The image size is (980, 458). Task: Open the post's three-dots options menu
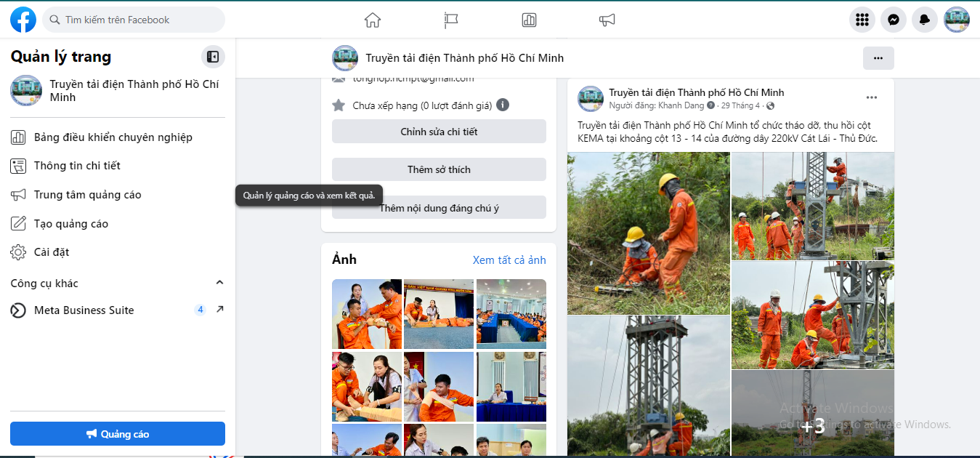coord(872,97)
